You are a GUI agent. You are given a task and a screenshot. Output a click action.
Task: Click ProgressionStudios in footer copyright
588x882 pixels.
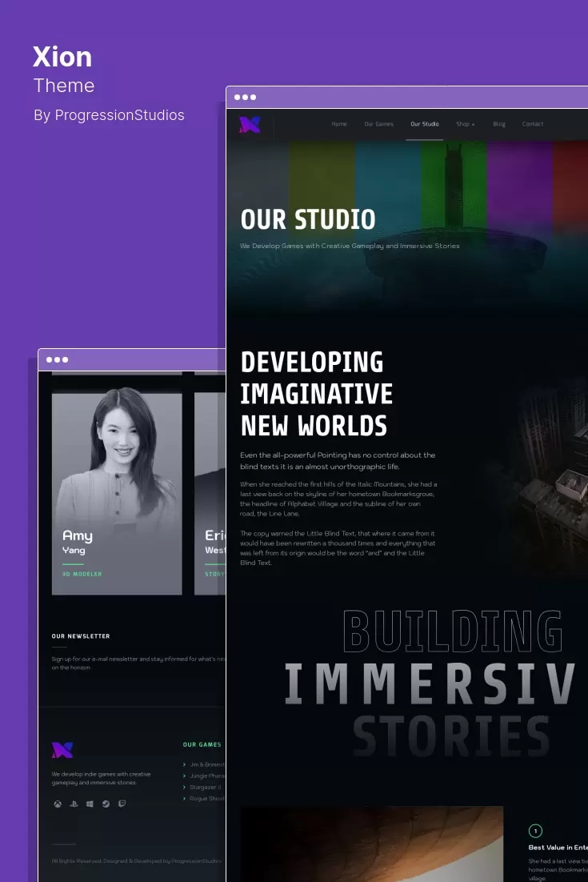pos(196,860)
